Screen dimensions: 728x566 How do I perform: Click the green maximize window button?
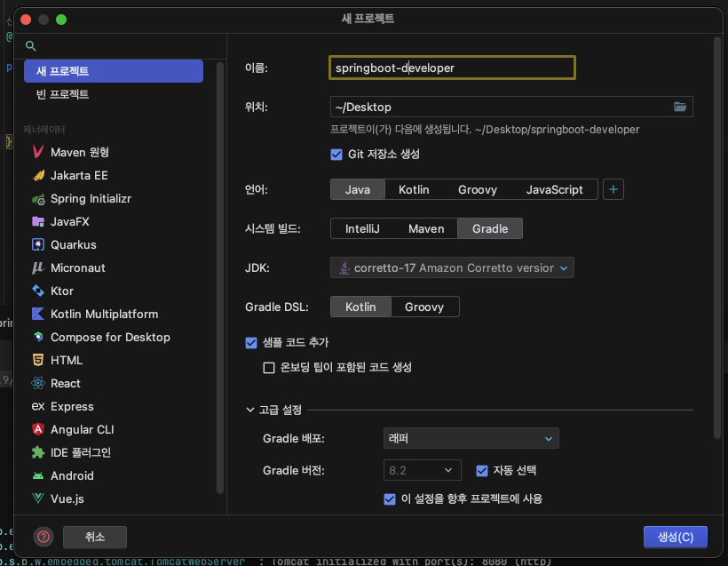(x=61, y=20)
